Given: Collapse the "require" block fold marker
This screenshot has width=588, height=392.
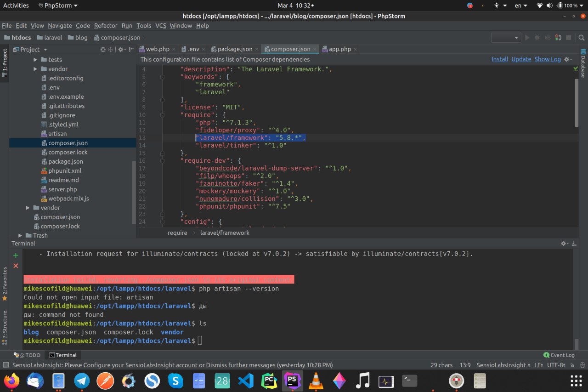Looking at the screenshot, I should tap(162, 115).
